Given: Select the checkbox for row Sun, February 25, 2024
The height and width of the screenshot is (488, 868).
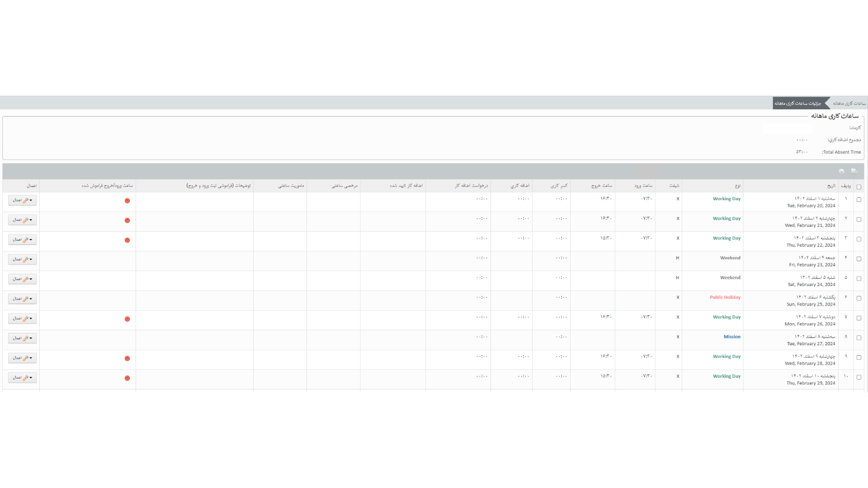Looking at the screenshot, I should (x=859, y=298).
